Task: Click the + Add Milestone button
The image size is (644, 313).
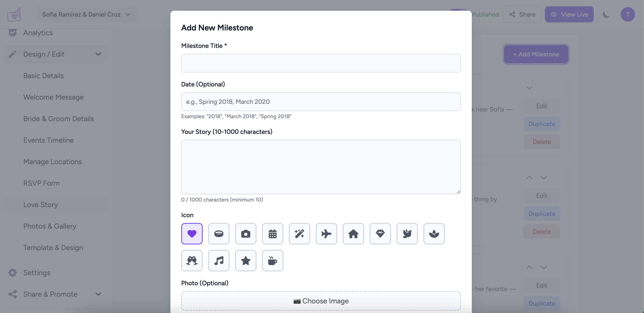Action: point(536,54)
